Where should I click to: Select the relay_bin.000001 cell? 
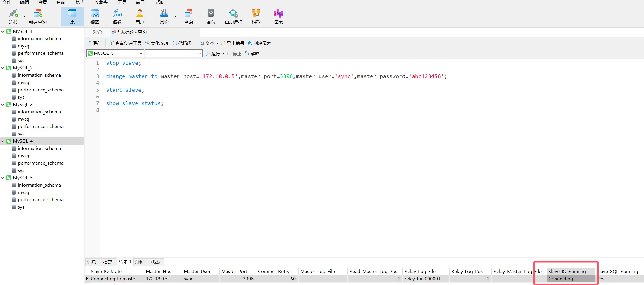(x=426, y=279)
